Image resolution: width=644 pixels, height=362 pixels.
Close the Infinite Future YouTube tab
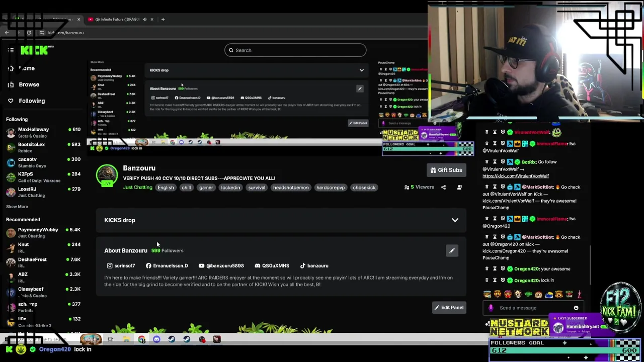point(151,19)
